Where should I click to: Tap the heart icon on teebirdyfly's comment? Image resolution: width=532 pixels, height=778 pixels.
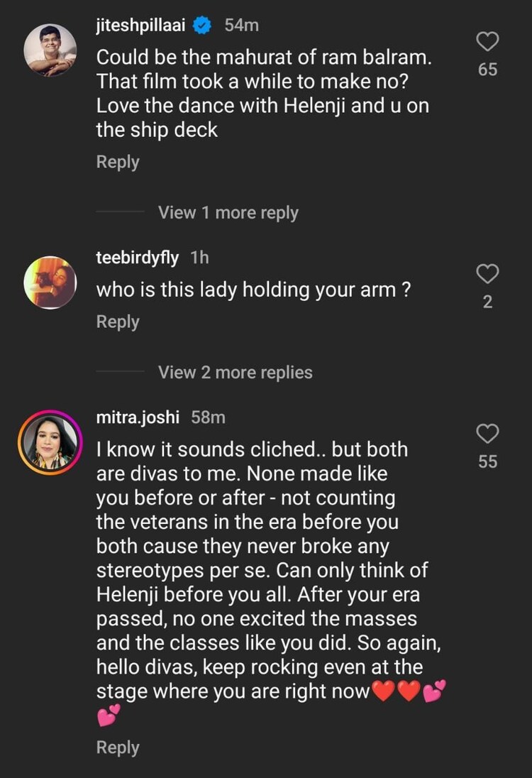487,273
